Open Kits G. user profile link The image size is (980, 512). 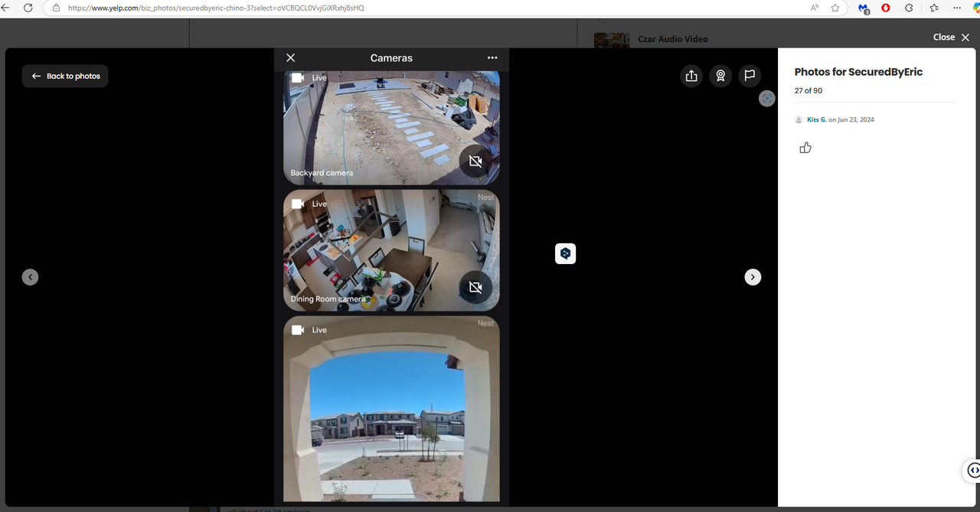click(x=816, y=119)
